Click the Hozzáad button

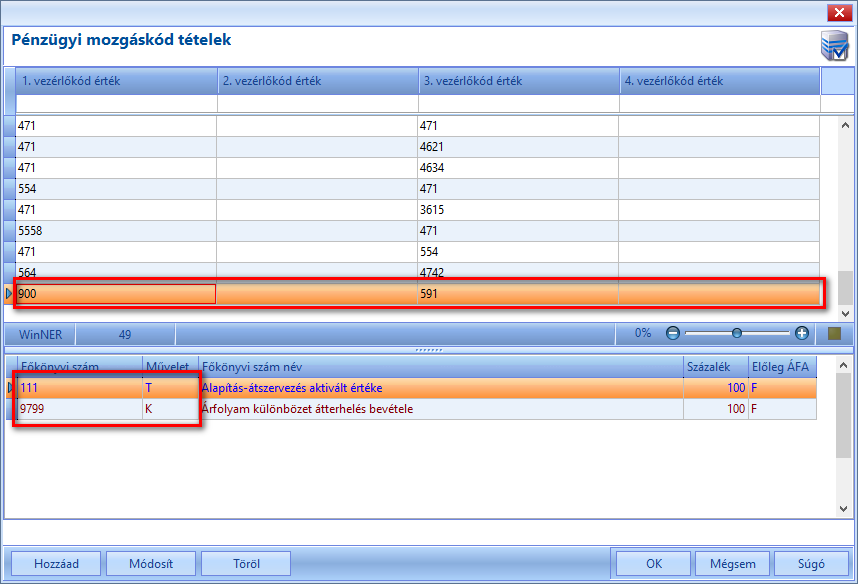(x=56, y=563)
